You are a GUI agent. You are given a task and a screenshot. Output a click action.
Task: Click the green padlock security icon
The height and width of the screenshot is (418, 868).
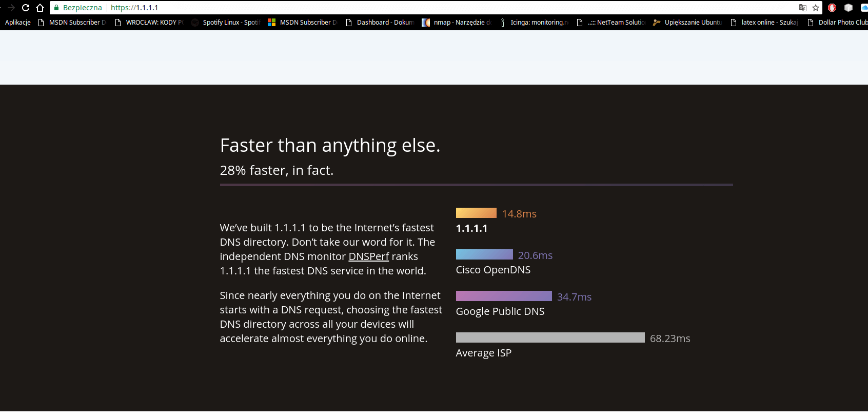pos(56,8)
